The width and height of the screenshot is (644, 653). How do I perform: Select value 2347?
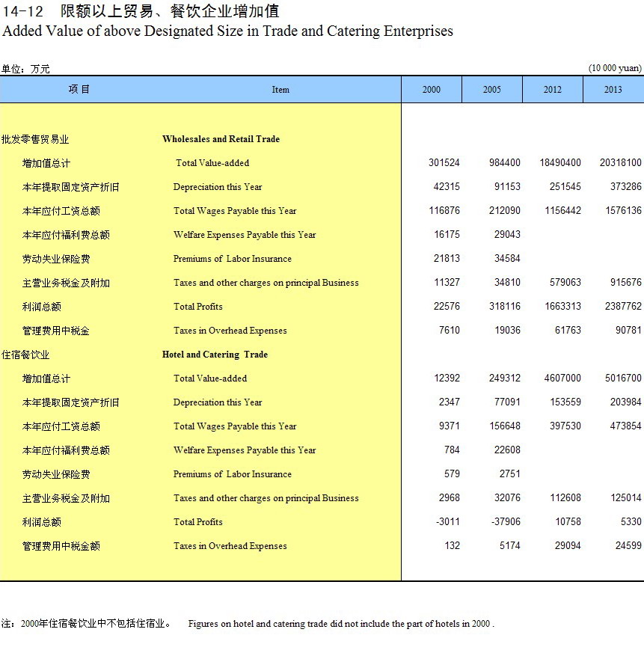pyautogui.click(x=450, y=402)
